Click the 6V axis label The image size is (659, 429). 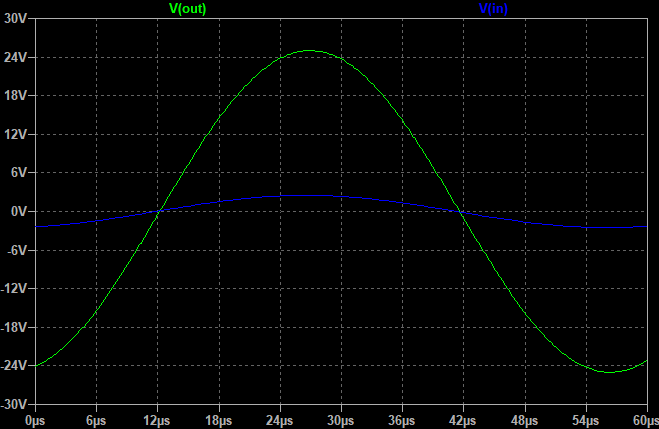coord(19,173)
